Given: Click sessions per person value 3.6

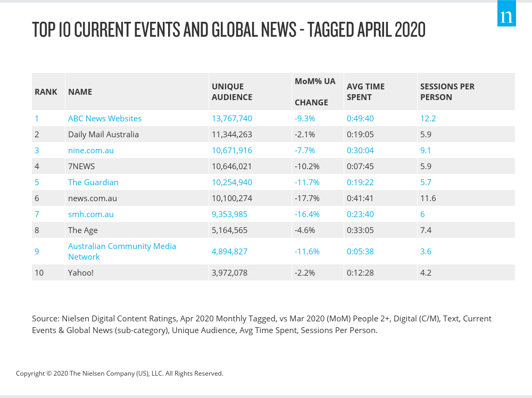Looking at the screenshot, I should pos(426,252).
